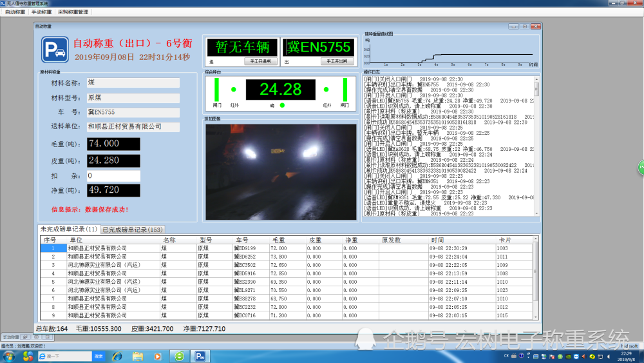
Task: Click the 扣杂 deduction input field
Action: click(113, 176)
